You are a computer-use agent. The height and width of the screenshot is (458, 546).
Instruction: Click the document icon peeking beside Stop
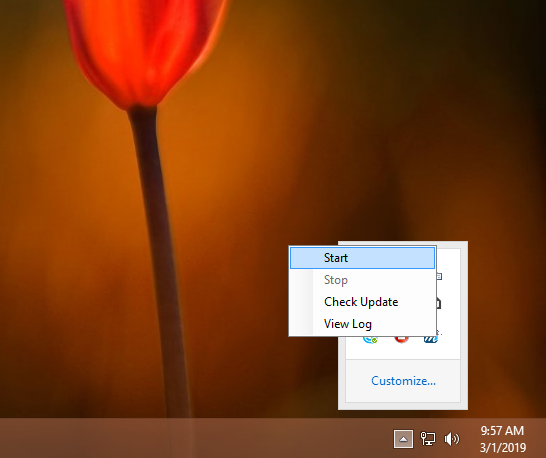point(439,277)
